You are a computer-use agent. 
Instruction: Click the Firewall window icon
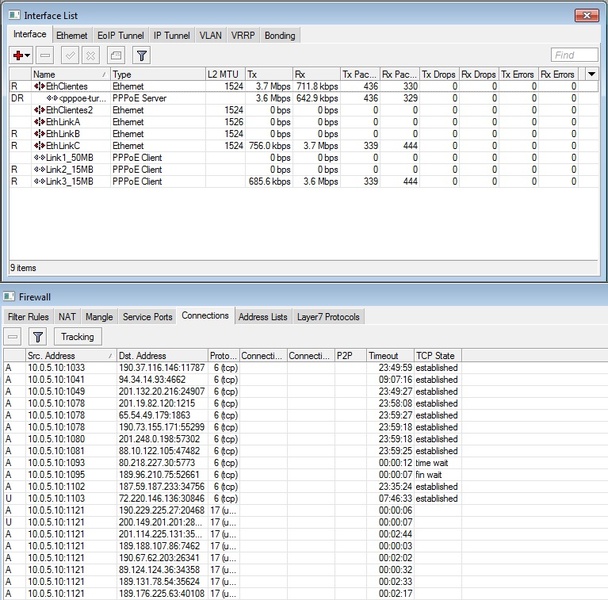click(x=9, y=297)
